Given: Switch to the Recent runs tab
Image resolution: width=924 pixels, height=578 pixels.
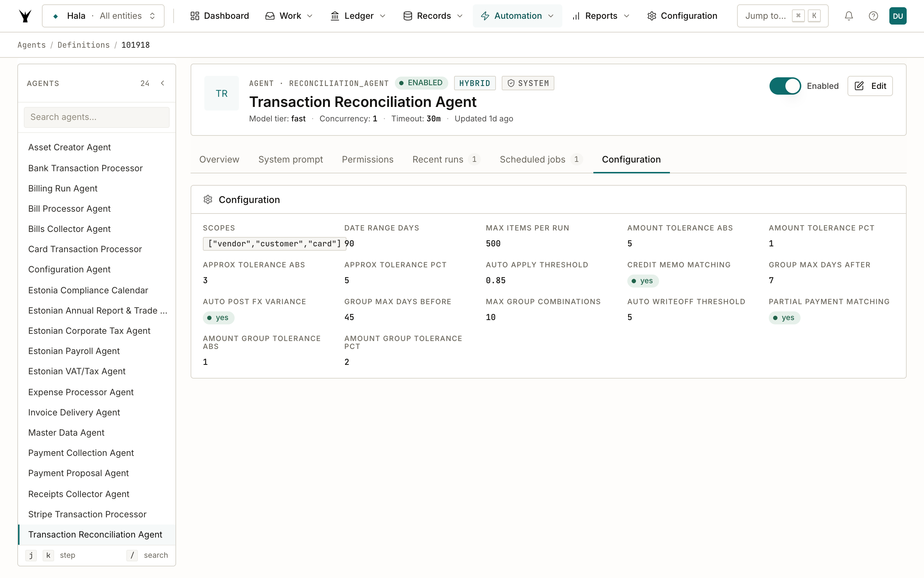Looking at the screenshot, I should (446, 159).
